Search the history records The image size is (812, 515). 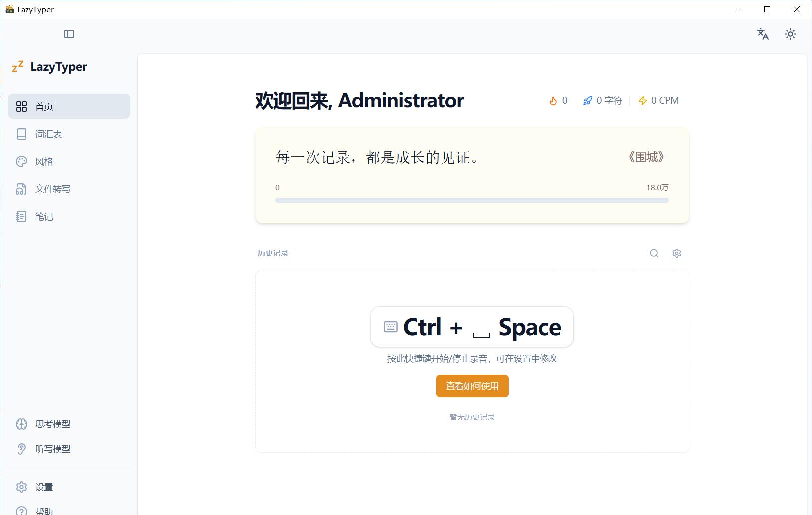pos(654,253)
